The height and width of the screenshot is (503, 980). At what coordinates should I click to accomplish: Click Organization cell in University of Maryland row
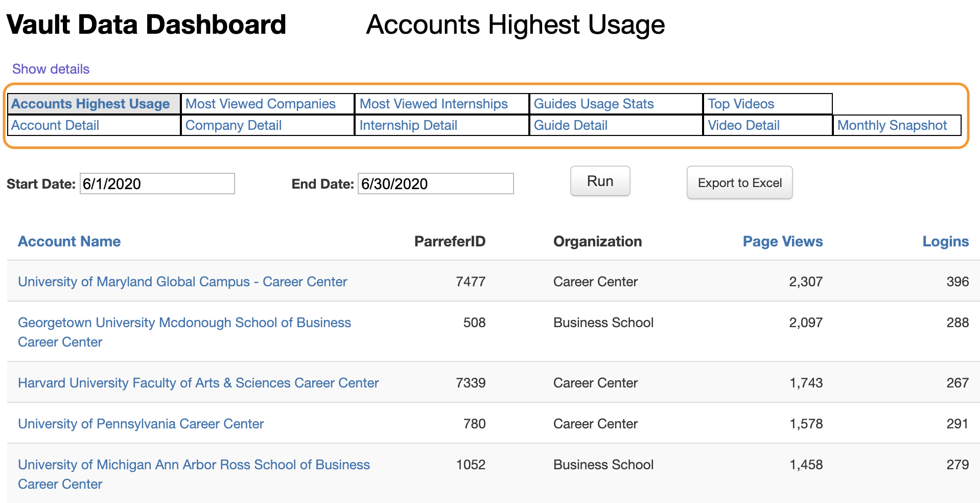[596, 282]
